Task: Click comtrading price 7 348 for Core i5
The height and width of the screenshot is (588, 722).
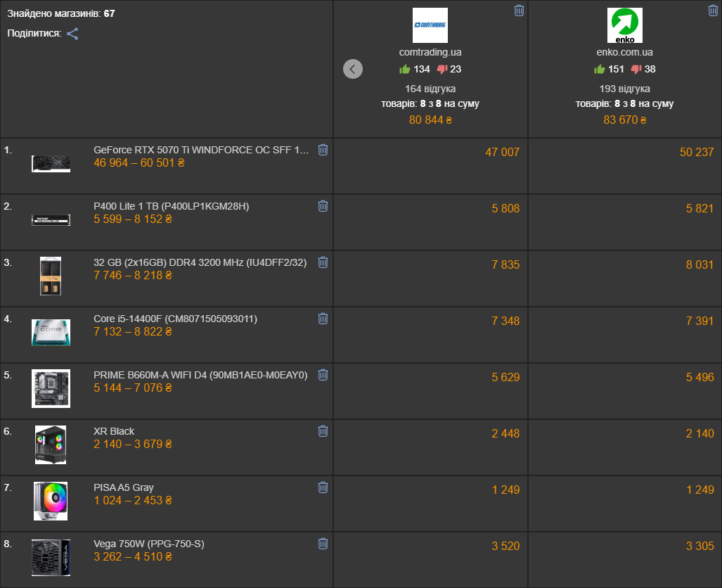Action: pos(505,321)
